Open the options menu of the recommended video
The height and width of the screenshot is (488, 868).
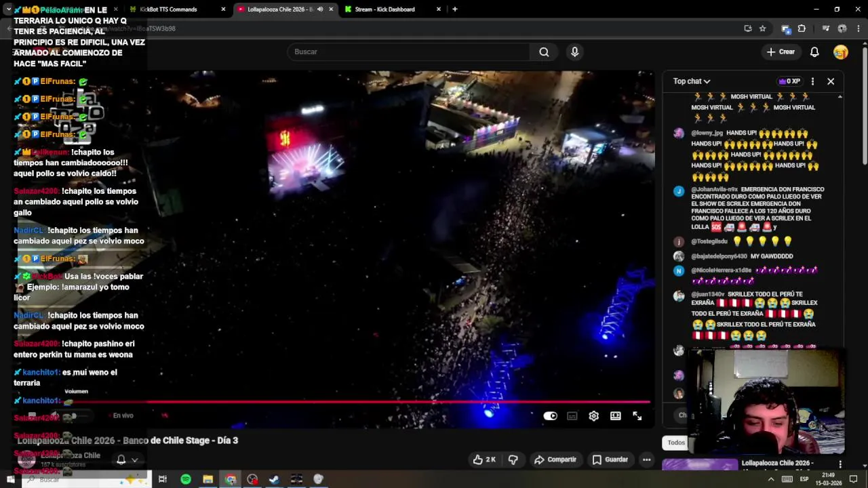840,464
